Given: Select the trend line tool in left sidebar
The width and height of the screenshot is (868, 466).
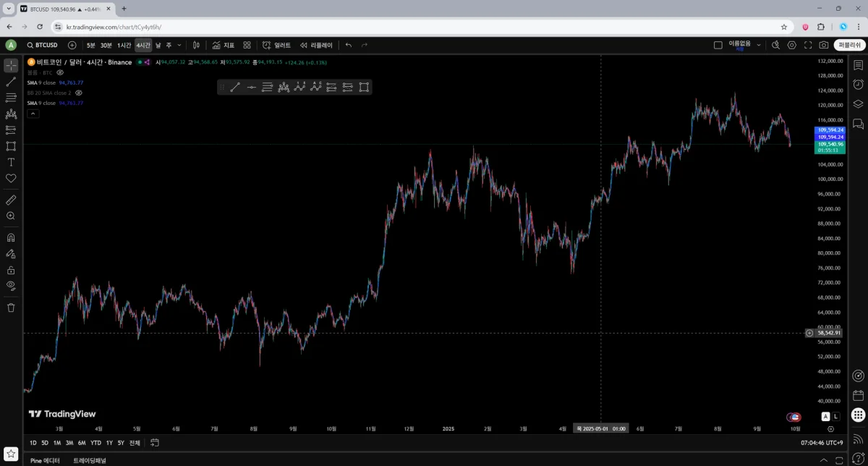Looking at the screenshot, I should 11,82.
